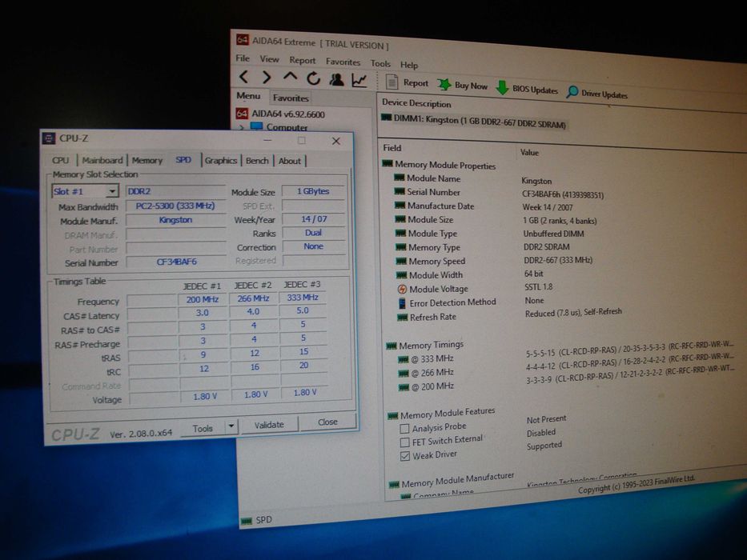
Task: Select the SPD tab in CPU-Z
Action: coord(183,160)
